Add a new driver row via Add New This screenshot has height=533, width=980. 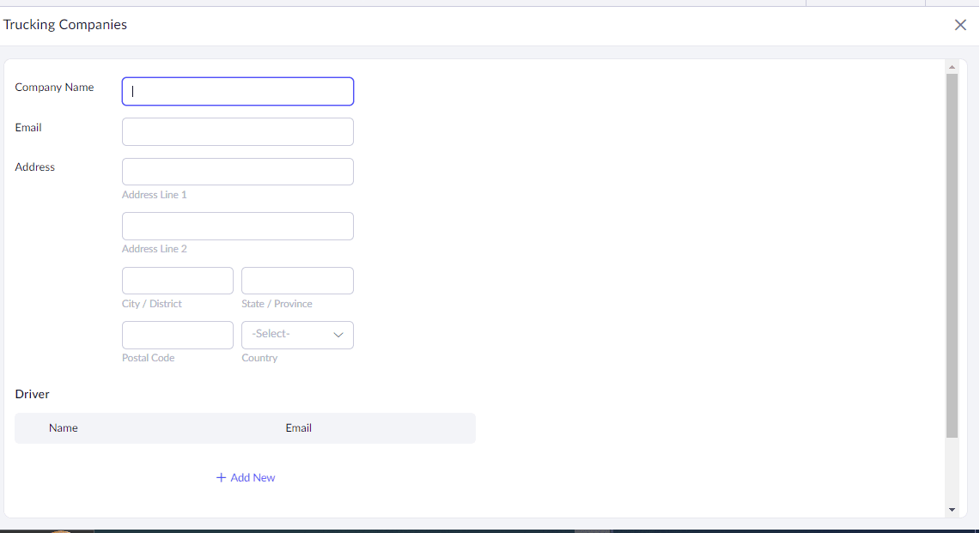point(252,477)
